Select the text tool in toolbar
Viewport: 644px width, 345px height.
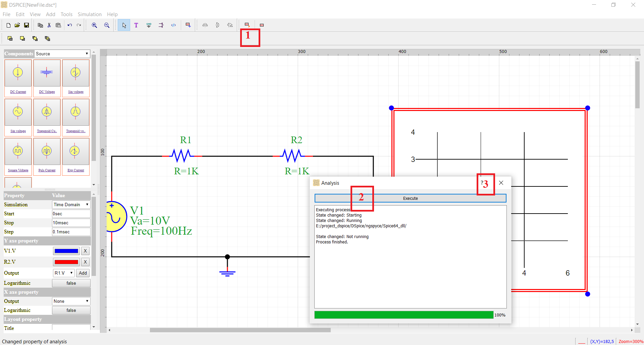tap(136, 25)
